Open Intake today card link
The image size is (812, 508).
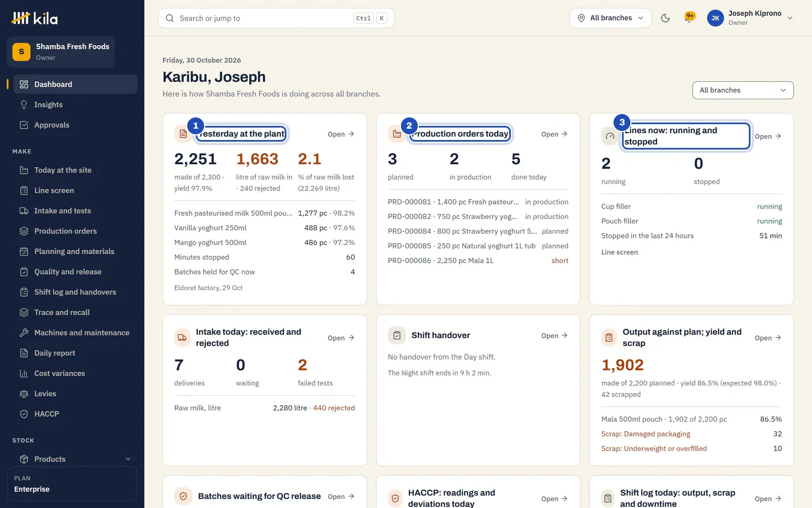341,338
